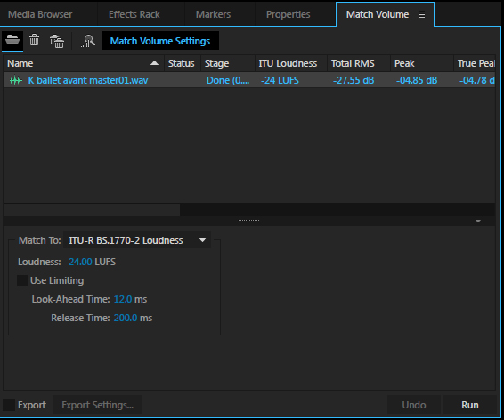The height and width of the screenshot is (420, 504).
Task: Click the Loudness -24.00 LUFS value
Action: 78,262
